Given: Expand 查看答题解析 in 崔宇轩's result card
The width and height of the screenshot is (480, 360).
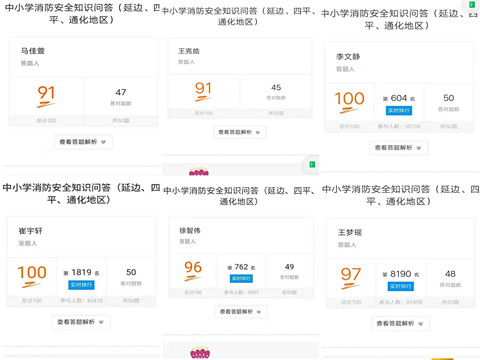Looking at the screenshot, I should pyautogui.click(x=81, y=322).
